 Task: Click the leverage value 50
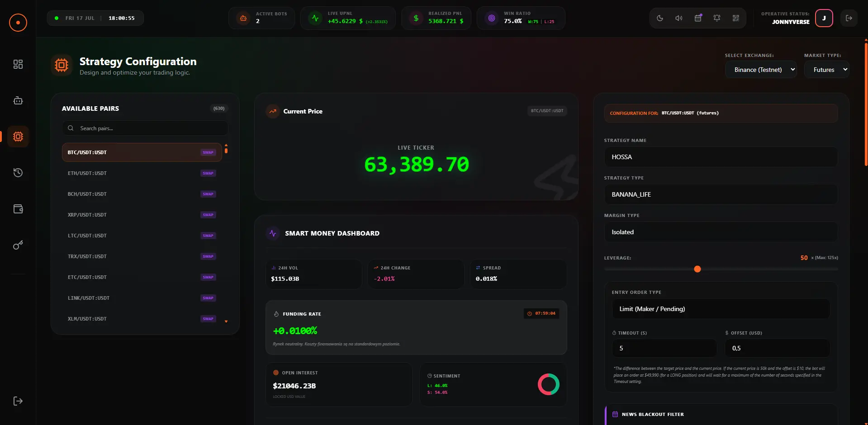[x=804, y=258]
